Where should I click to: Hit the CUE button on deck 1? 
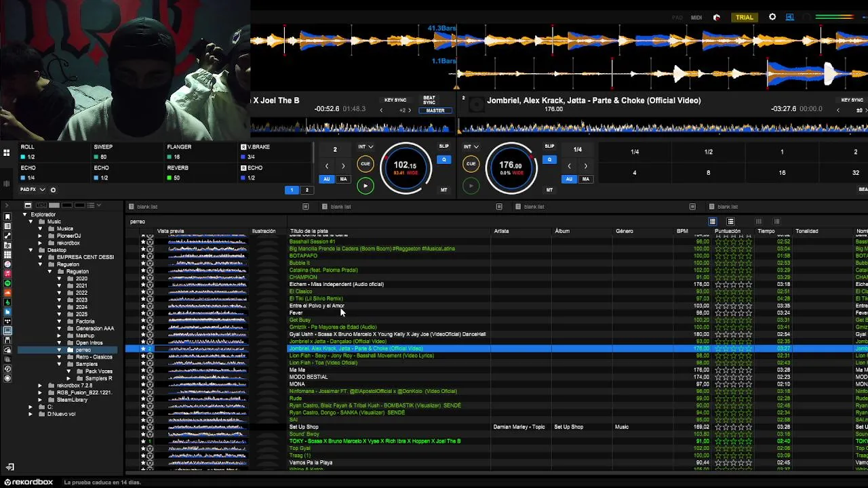[365, 163]
